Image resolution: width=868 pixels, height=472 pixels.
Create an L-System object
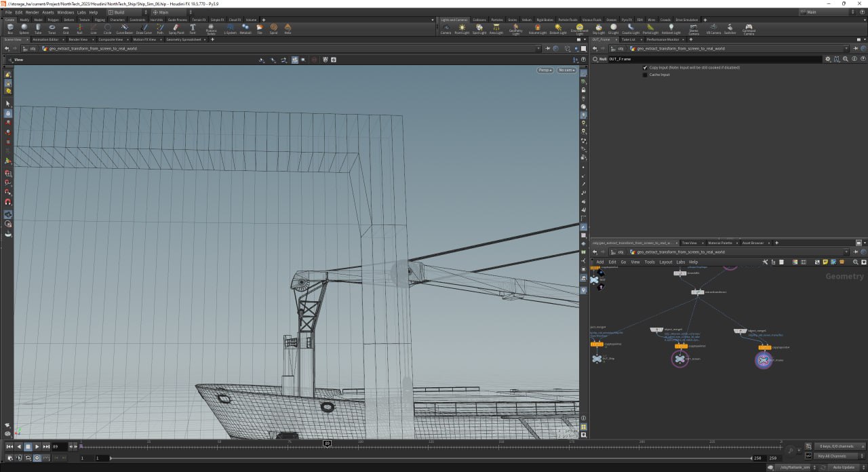pos(230,28)
